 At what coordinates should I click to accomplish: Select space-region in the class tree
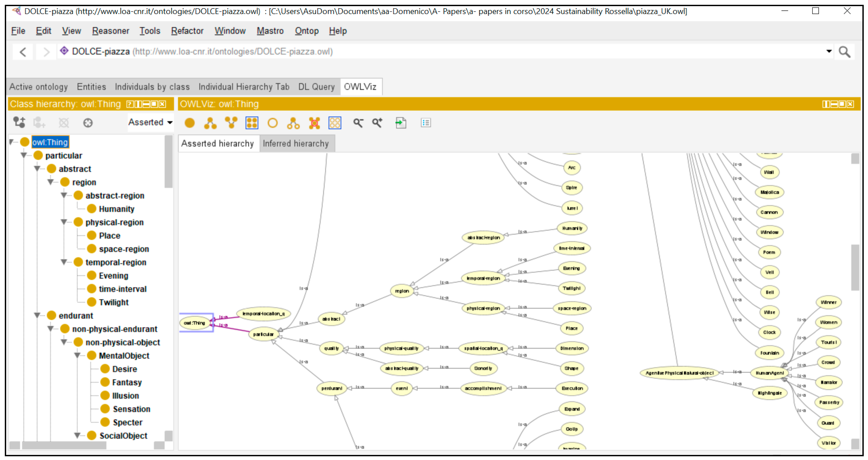pos(124,249)
